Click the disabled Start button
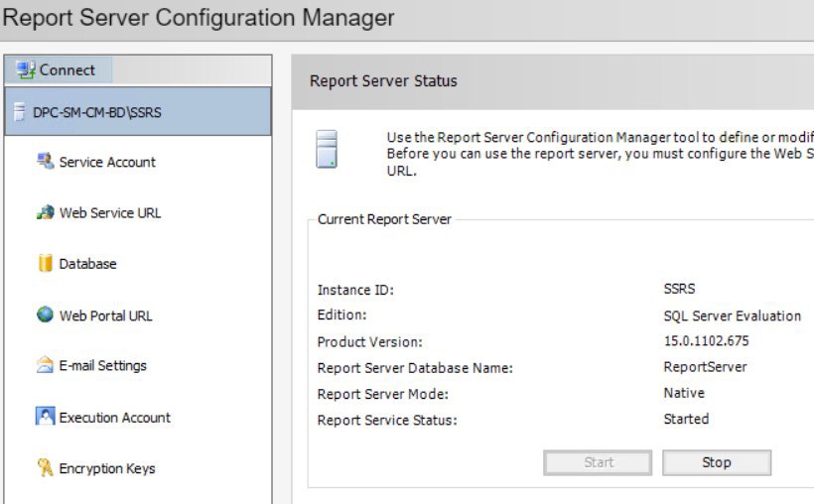Screen dimensions: 814x504 coord(598,462)
